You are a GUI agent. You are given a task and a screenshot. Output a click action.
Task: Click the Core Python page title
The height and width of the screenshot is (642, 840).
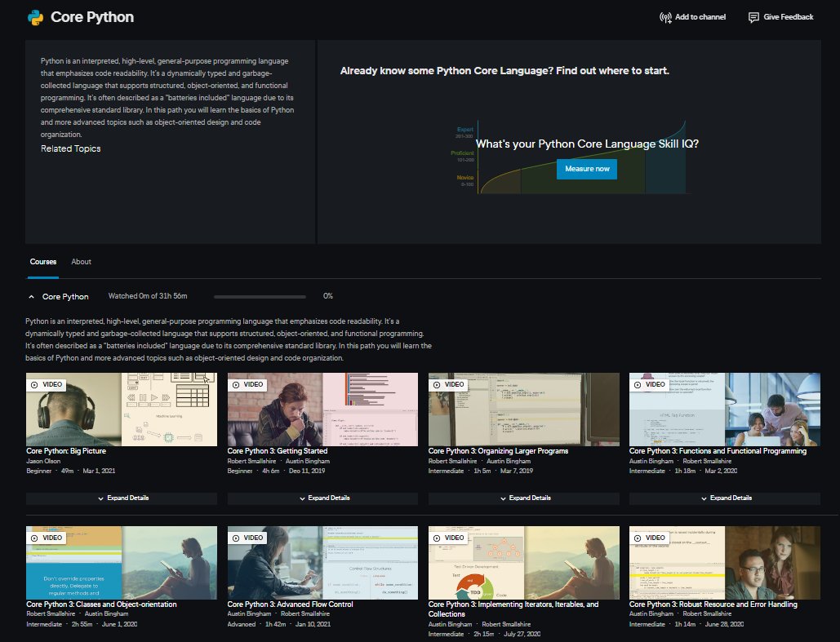92,17
